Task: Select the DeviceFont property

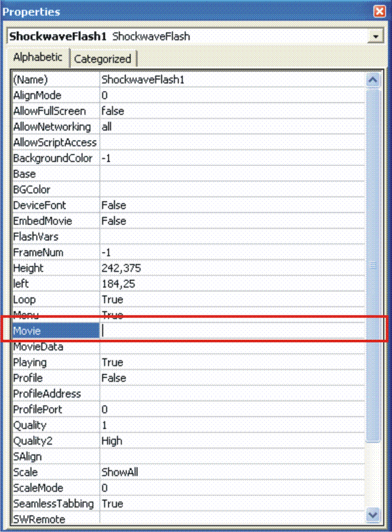Action: pyautogui.click(x=55, y=206)
